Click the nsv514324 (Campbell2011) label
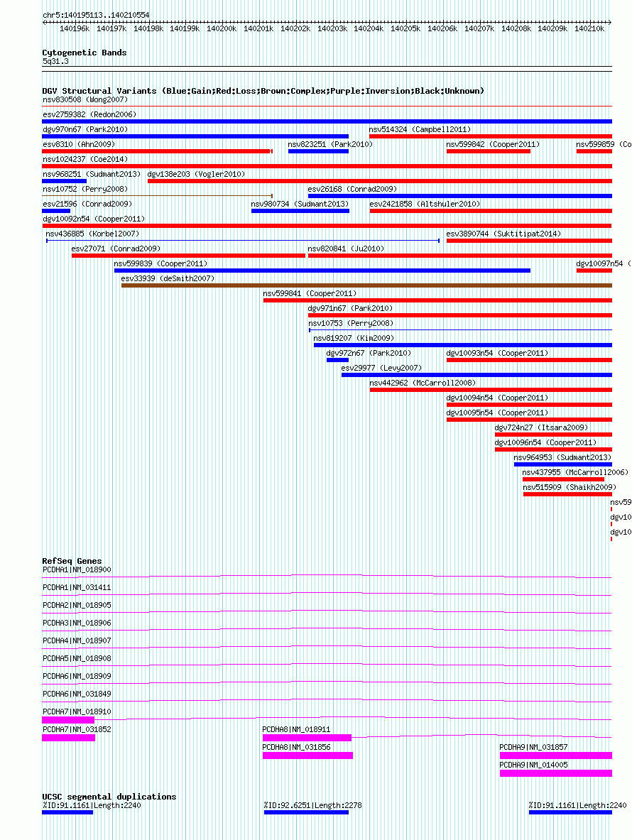The image size is (632, 840). pyautogui.click(x=420, y=130)
